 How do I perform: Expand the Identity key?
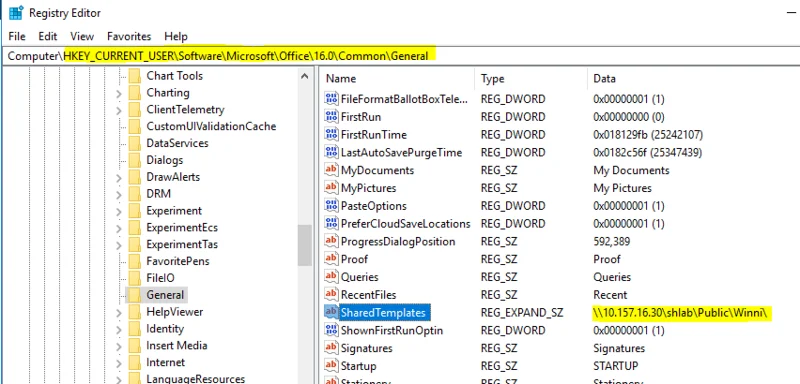[119, 329]
